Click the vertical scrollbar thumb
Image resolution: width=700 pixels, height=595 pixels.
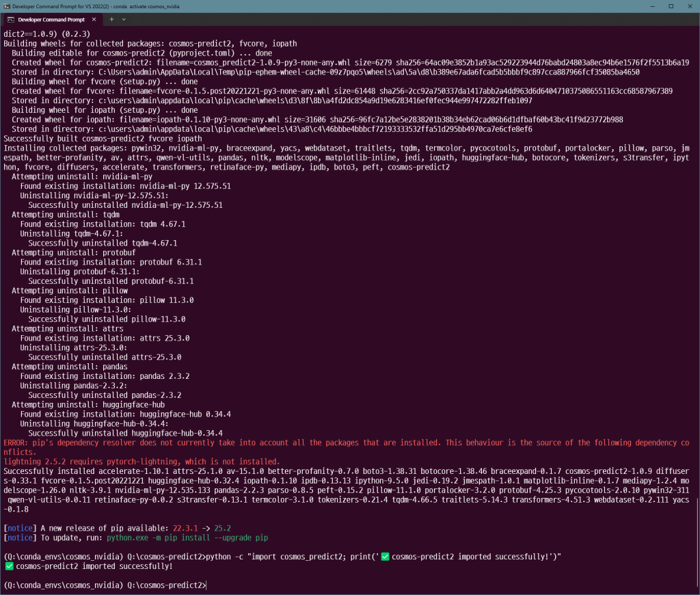point(697,540)
